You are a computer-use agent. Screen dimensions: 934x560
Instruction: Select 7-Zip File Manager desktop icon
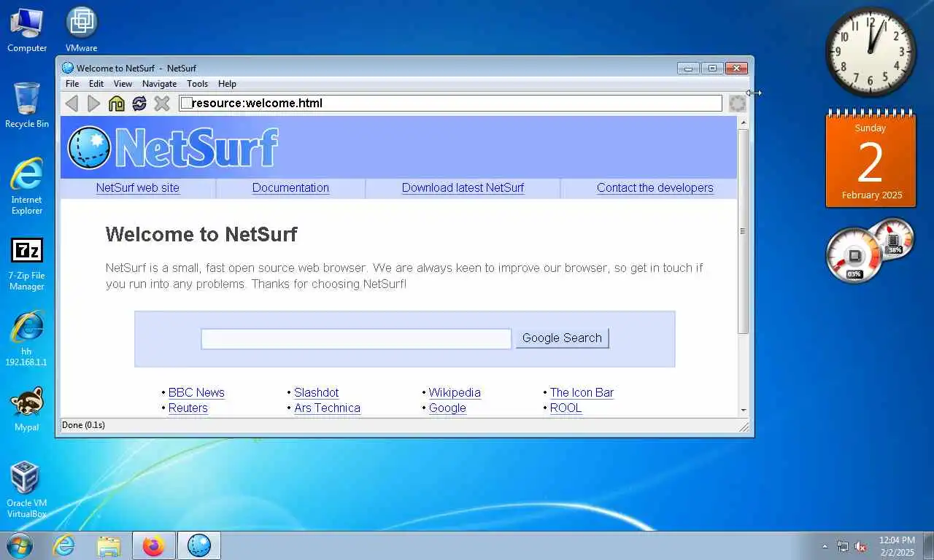click(x=27, y=264)
